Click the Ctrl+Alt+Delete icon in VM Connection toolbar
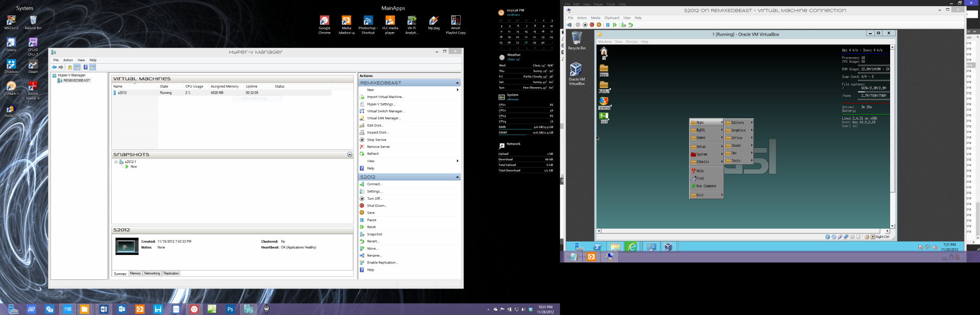The image size is (980, 315). click(570, 25)
